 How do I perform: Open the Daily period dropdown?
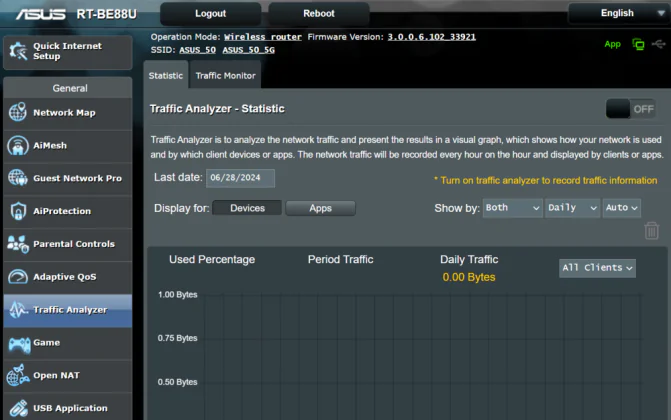572,208
